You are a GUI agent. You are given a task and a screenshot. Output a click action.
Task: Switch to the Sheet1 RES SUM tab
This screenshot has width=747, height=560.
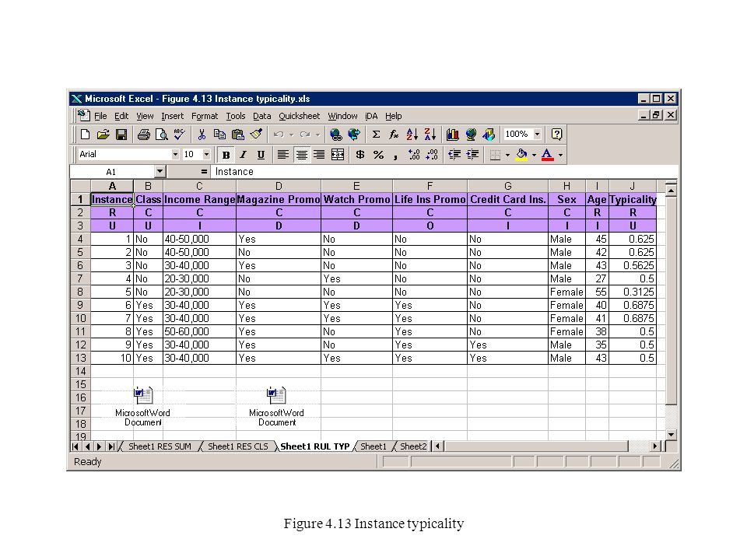tap(160, 446)
